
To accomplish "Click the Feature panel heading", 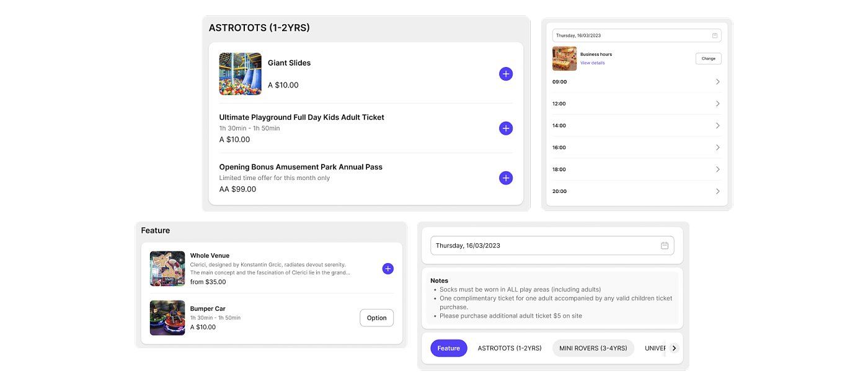I will click(156, 230).
